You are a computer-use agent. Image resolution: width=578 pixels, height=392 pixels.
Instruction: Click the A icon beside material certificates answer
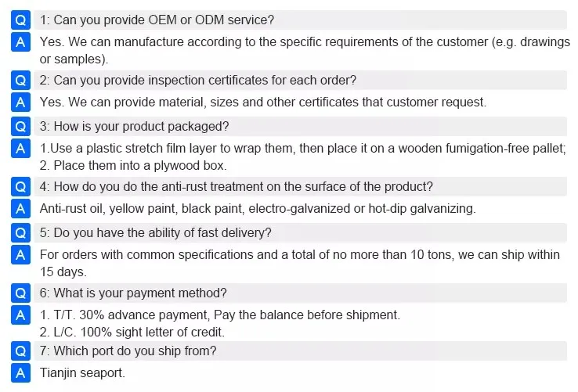point(20,102)
